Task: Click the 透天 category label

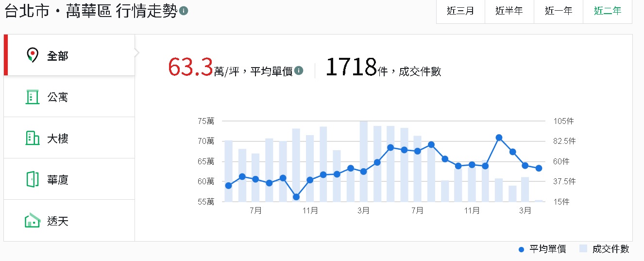Action: [58, 222]
